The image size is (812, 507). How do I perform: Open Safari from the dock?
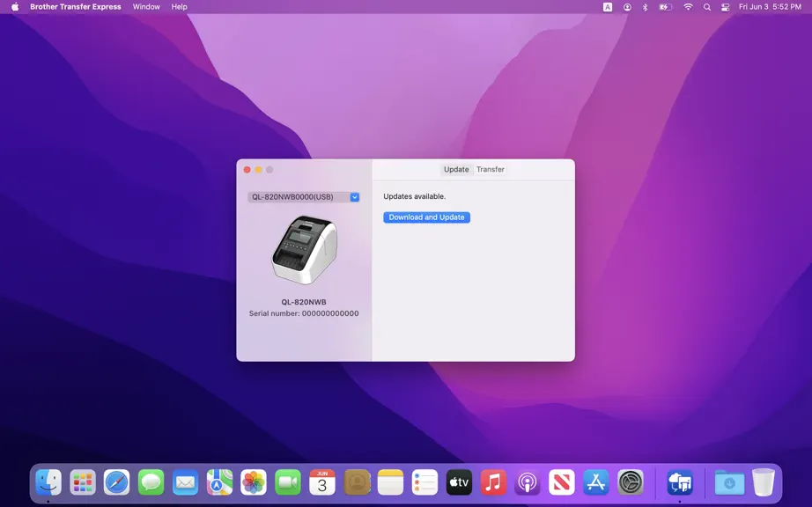point(116,482)
